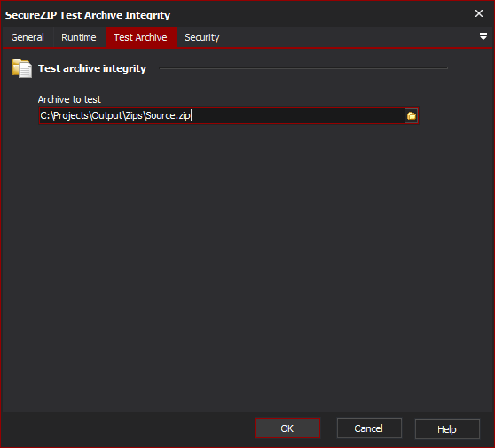Select the Test Archive tab

pyautogui.click(x=141, y=37)
